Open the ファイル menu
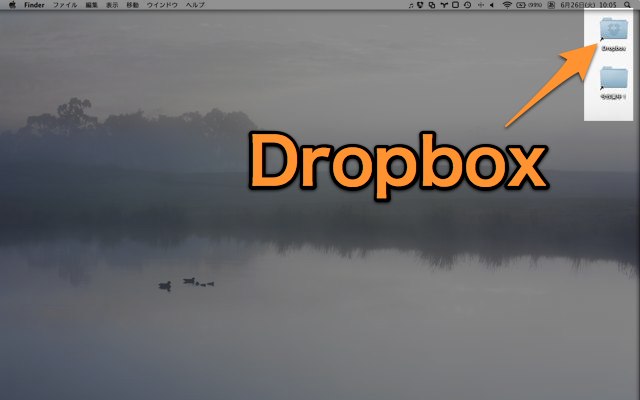Screen dimensions: 640x400 (x=65, y=5)
